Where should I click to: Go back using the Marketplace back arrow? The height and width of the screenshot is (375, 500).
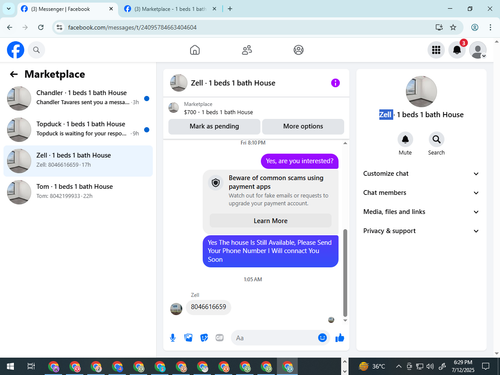[14, 74]
